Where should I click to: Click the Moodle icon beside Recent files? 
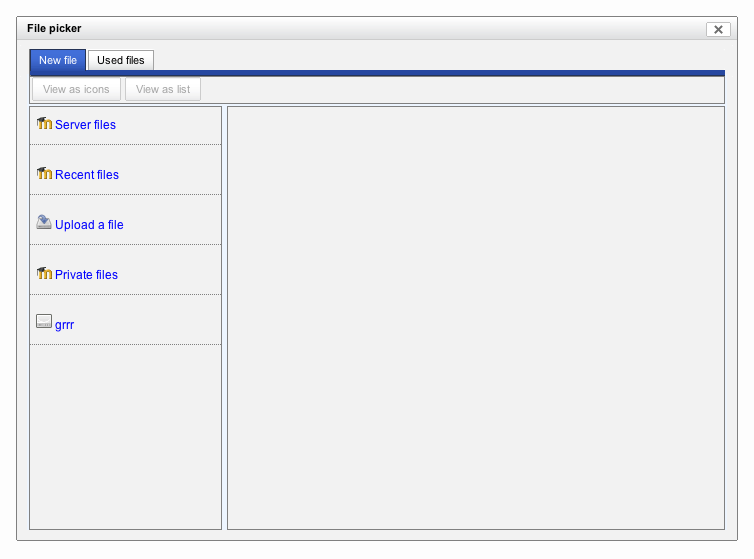point(44,174)
